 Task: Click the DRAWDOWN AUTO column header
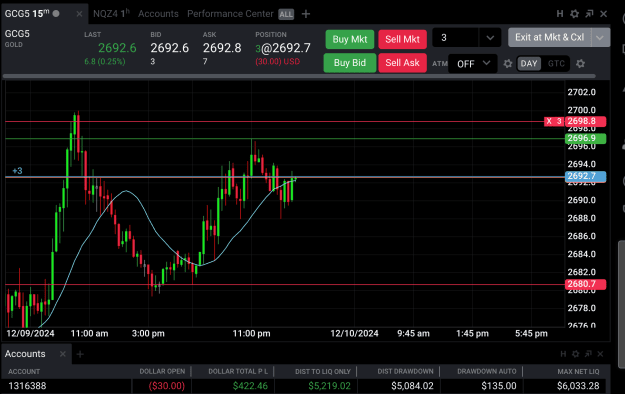(x=487, y=372)
